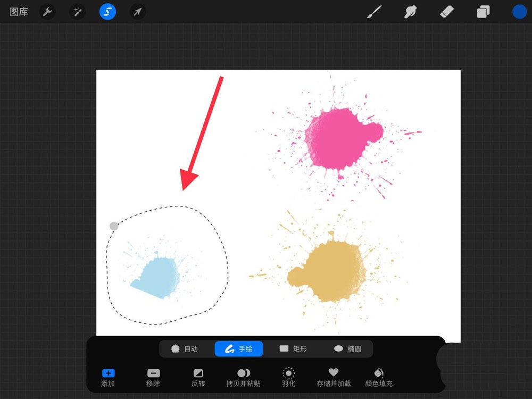532x399 pixels.
Task: Open 羽化 feather setting
Action: click(289, 377)
